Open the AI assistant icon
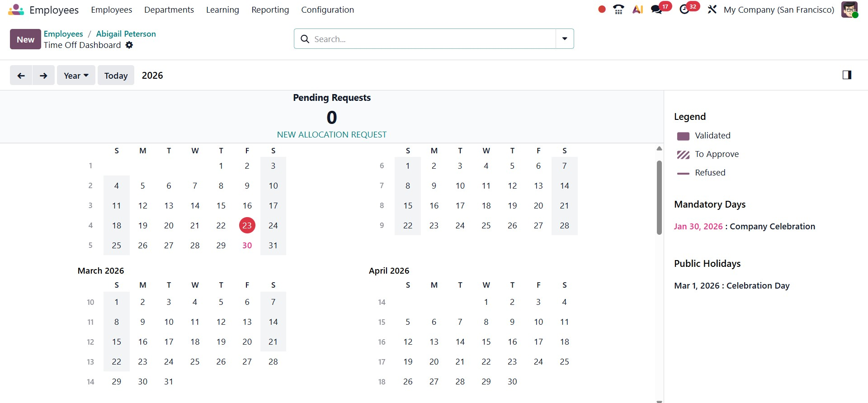This screenshot has width=868, height=403. click(x=637, y=9)
